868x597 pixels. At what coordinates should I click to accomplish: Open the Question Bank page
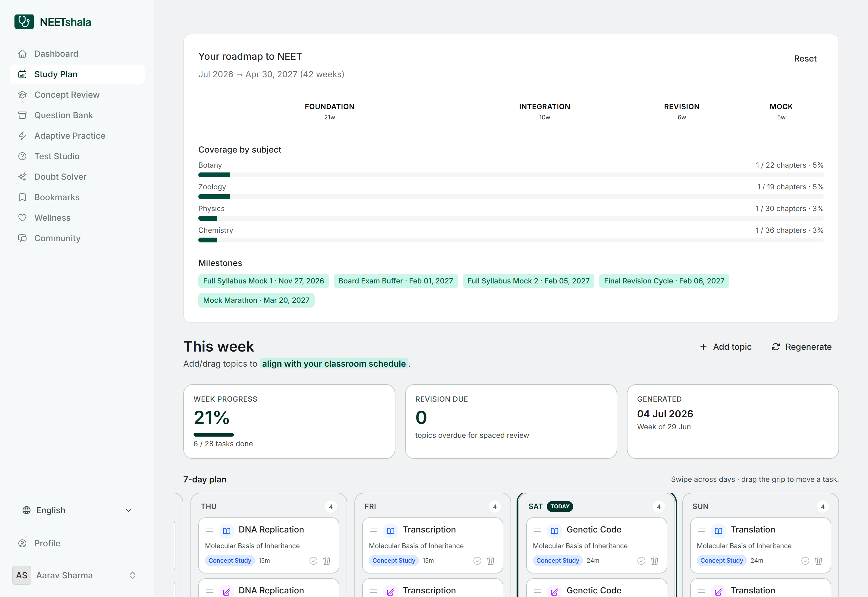tap(77, 115)
